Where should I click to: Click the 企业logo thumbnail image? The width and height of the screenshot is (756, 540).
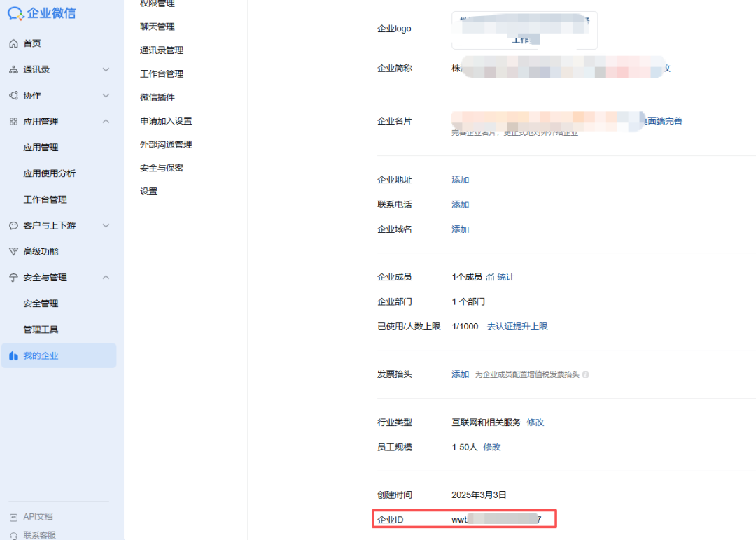point(524,30)
